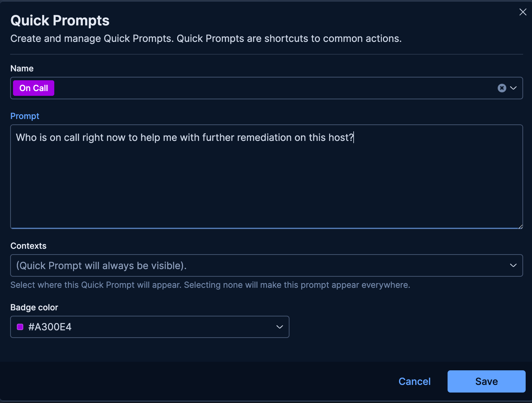532x403 pixels.
Task: Dismiss the dialog via the X icon
Action: tap(523, 12)
